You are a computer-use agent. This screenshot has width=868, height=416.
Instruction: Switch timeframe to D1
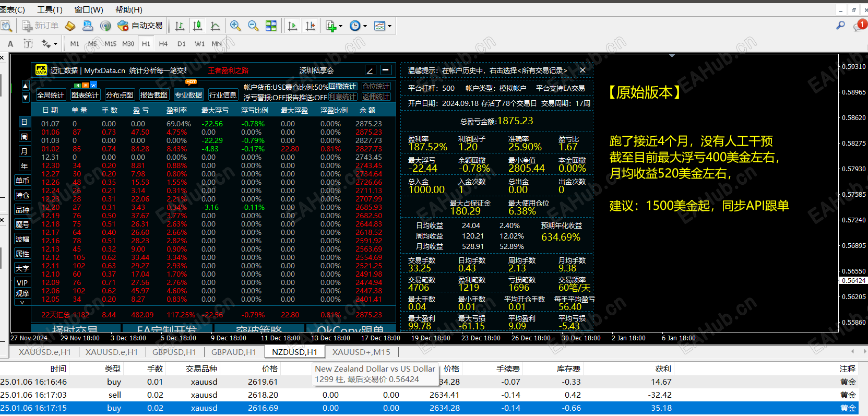point(182,44)
